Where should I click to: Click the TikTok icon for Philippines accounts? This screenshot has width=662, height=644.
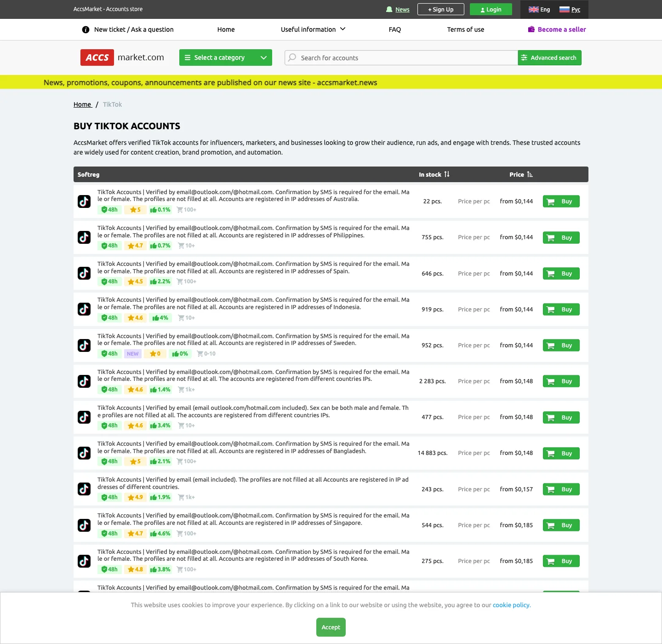point(84,237)
